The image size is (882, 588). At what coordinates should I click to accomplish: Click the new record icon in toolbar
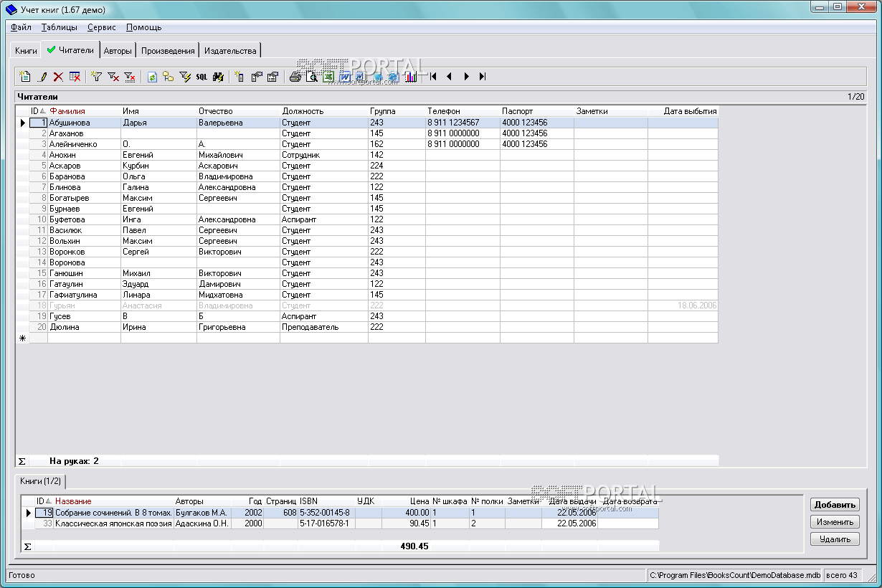[x=25, y=77]
